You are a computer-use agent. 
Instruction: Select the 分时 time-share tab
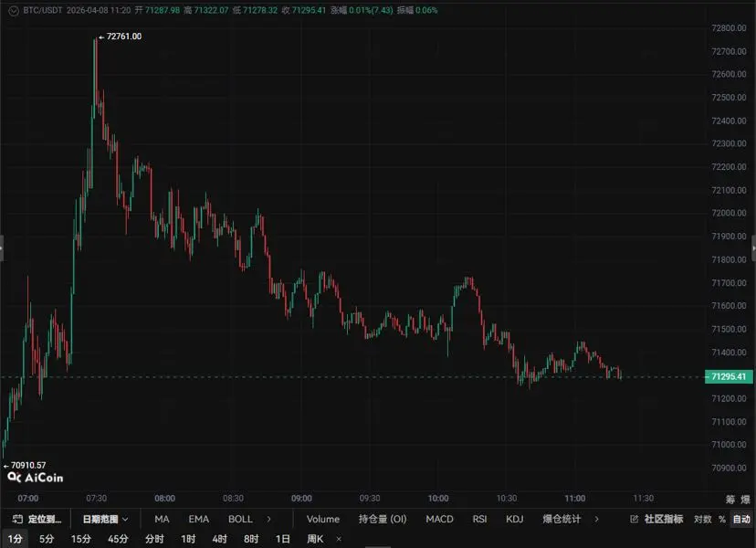click(x=154, y=539)
